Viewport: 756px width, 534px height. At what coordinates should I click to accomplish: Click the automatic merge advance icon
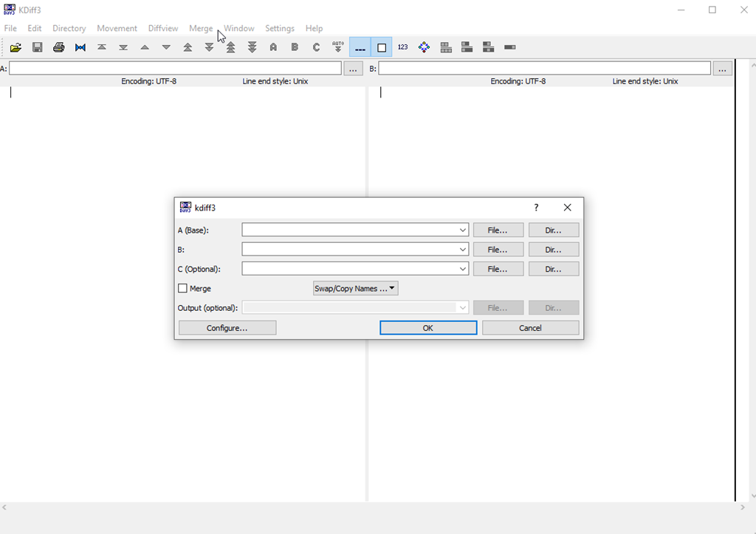click(x=337, y=47)
